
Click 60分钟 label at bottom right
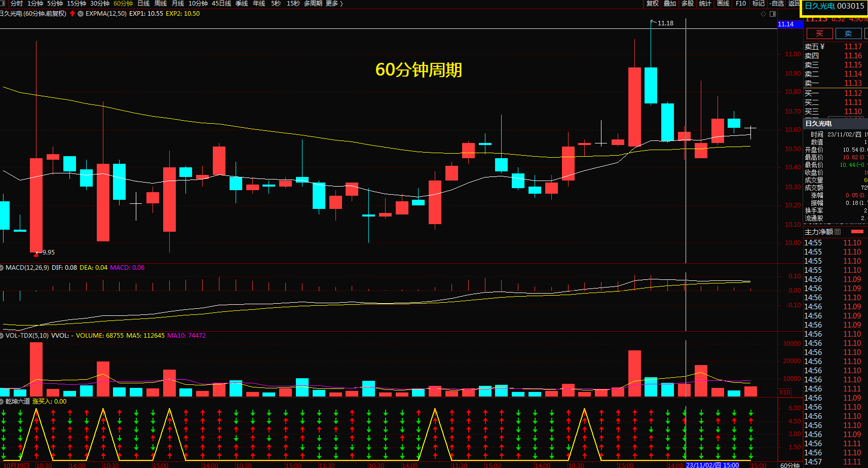pos(790,465)
